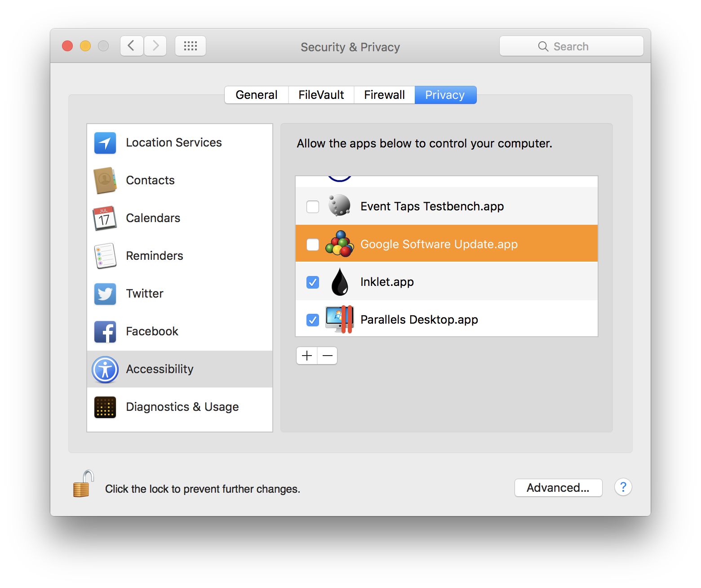Switch to the General tab
This screenshot has width=701, height=588.
[257, 95]
